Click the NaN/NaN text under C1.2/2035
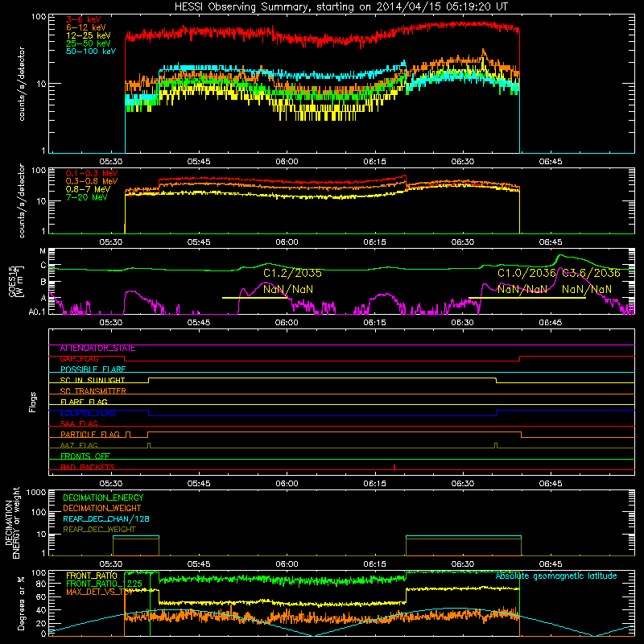Viewport: 644px width, 644px height. 288,289
